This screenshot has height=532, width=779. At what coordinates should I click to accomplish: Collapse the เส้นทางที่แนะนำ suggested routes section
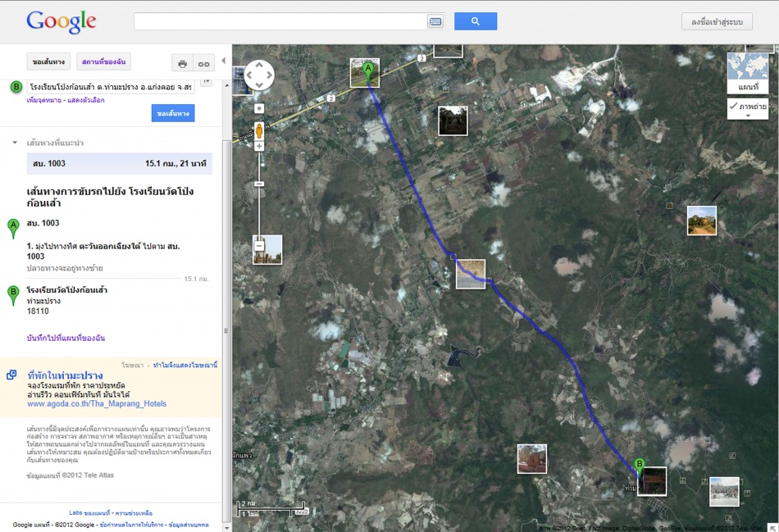pyautogui.click(x=15, y=143)
